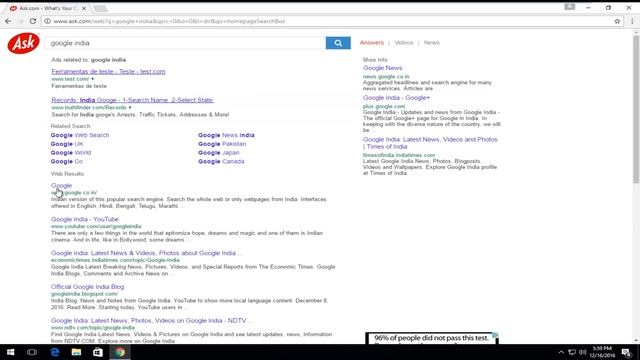Expand dropdown arrow next to www.test.com
This screenshot has height=360, width=640.
point(93,79)
